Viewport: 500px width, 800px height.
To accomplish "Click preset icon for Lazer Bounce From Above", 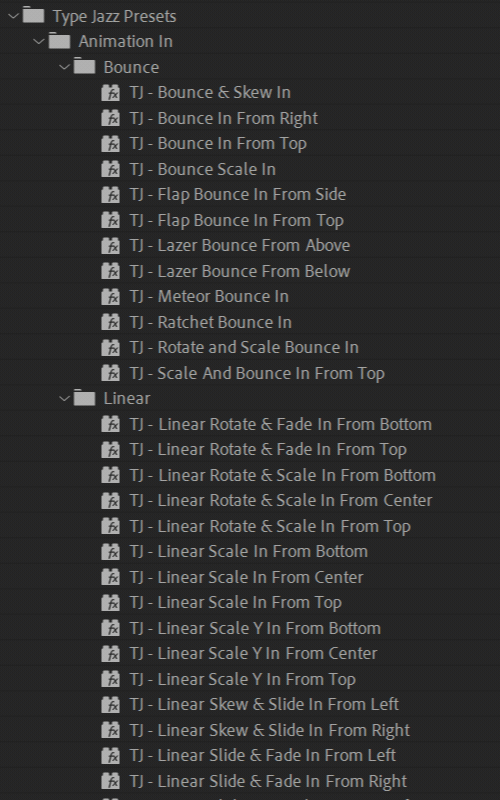I will (111, 245).
